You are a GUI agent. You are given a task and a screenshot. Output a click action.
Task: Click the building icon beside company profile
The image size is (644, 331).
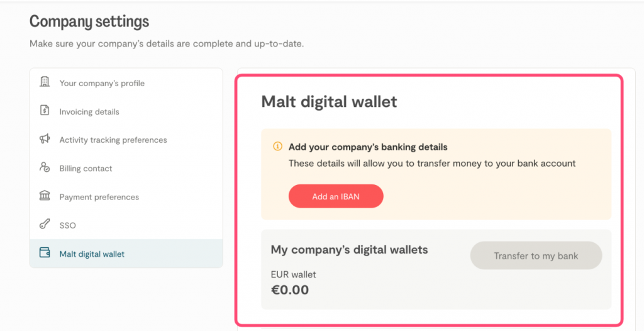pyautogui.click(x=45, y=82)
